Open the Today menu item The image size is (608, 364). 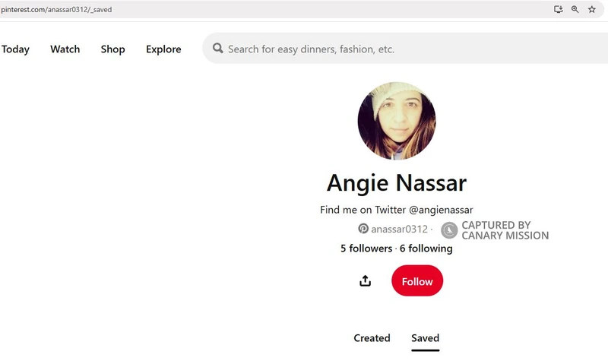point(15,49)
